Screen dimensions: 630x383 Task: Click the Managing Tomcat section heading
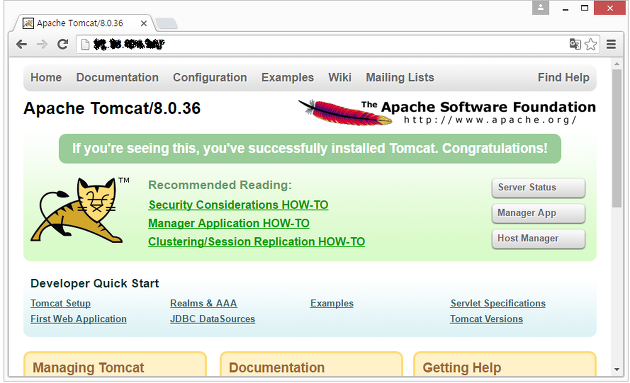coord(88,368)
